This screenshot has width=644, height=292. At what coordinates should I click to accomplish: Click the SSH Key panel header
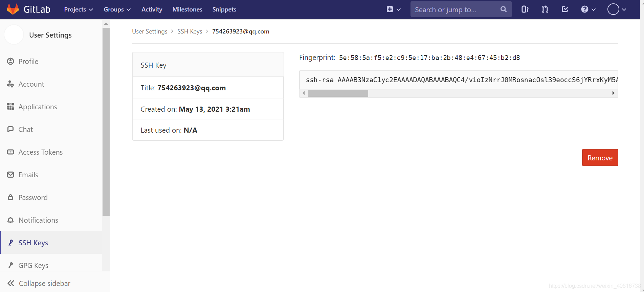coord(208,65)
